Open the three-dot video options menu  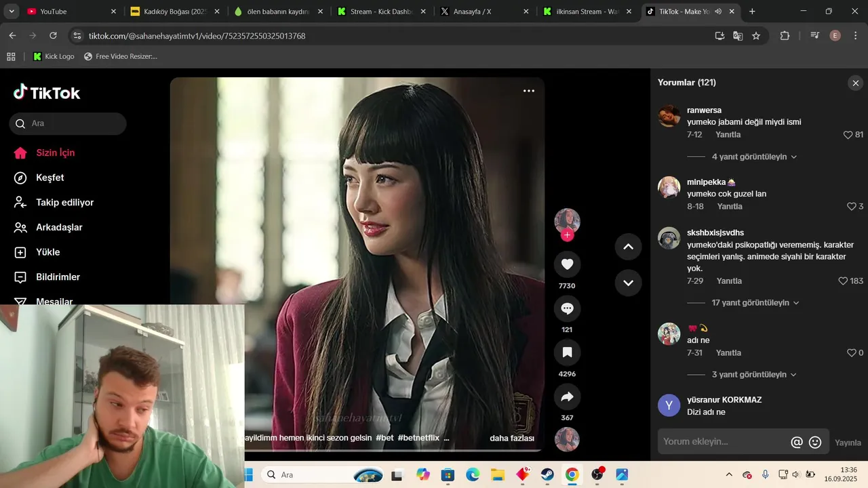click(529, 91)
